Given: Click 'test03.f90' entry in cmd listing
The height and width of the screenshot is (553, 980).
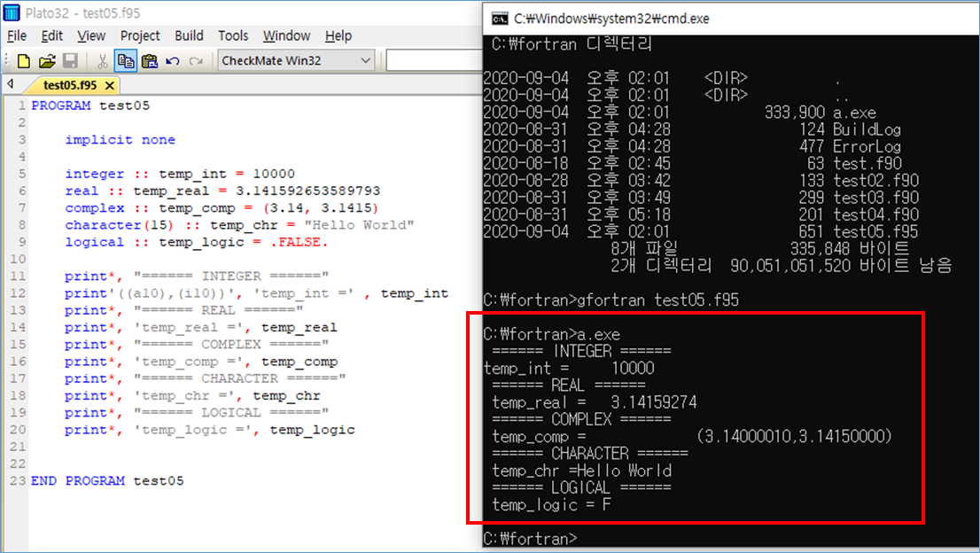Looking at the screenshot, I should click(875, 198).
